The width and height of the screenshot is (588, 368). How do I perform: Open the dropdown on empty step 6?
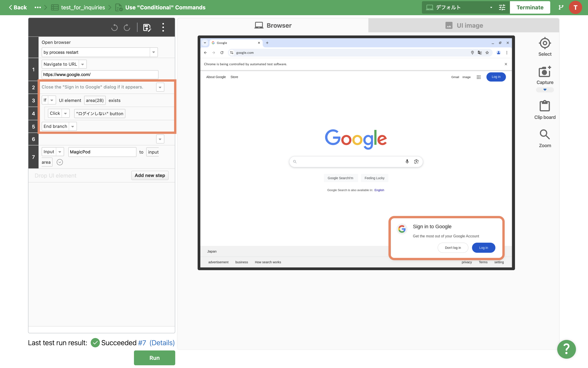click(x=160, y=139)
